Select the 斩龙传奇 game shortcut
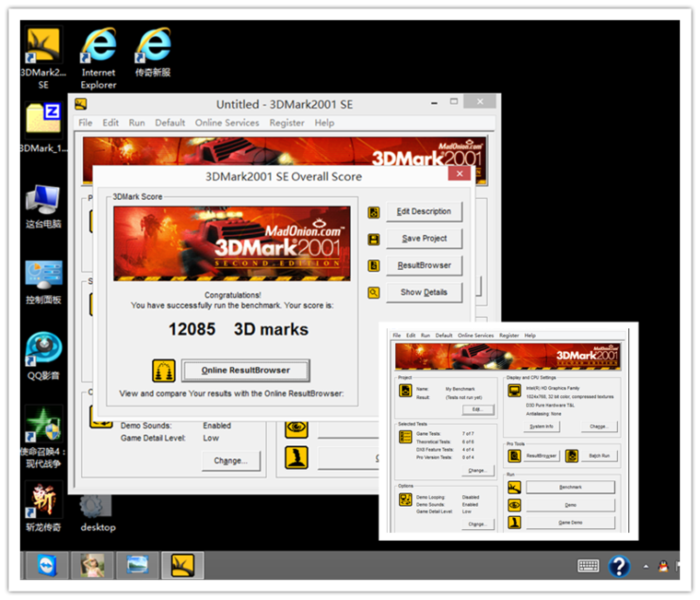This screenshot has width=700, height=600. click(43, 507)
